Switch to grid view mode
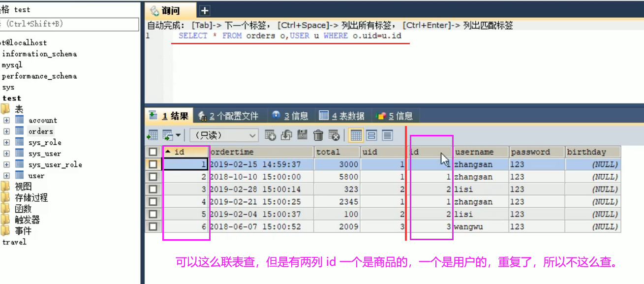644x284 pixels. [356, 135]
